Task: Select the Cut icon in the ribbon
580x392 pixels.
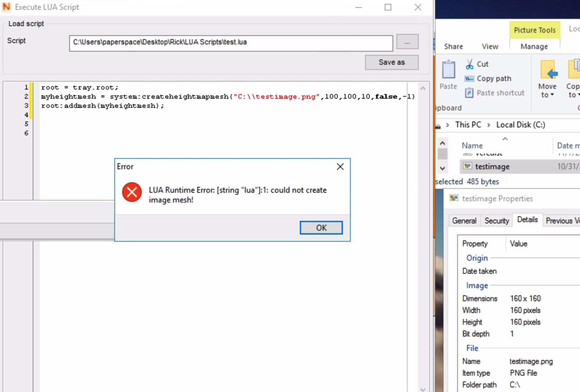Action: [470, 64]
